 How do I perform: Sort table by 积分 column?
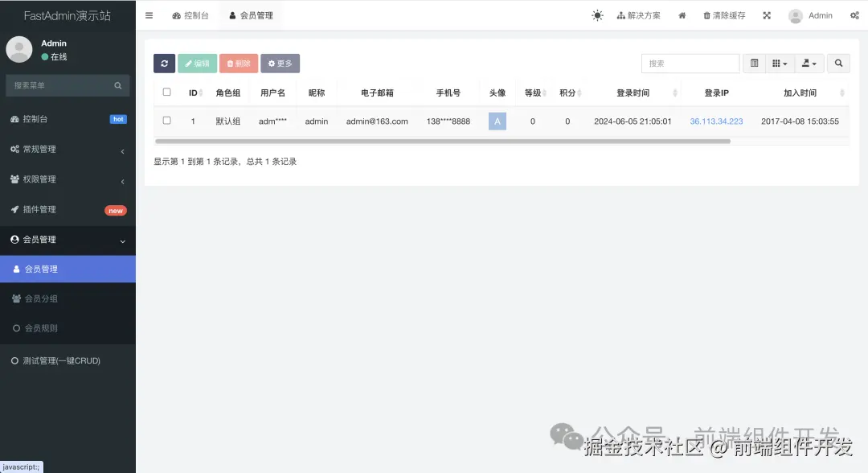coord(570,93)
